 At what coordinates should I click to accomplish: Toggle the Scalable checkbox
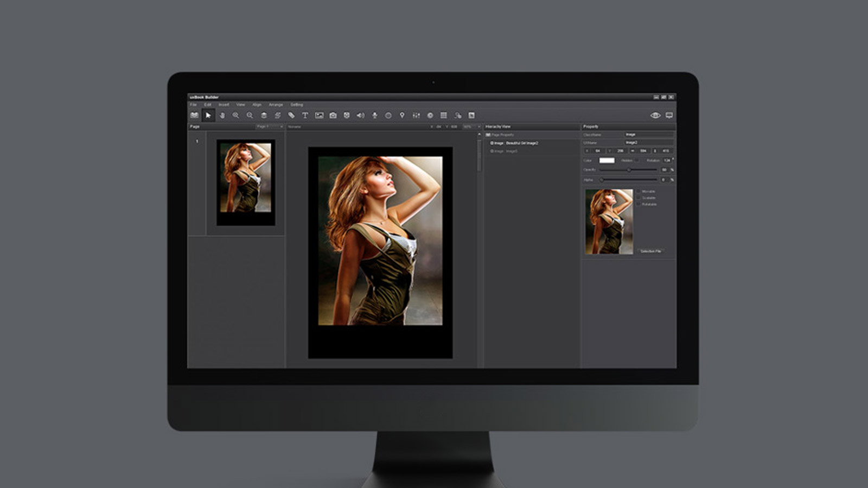[x=639, y=198]
